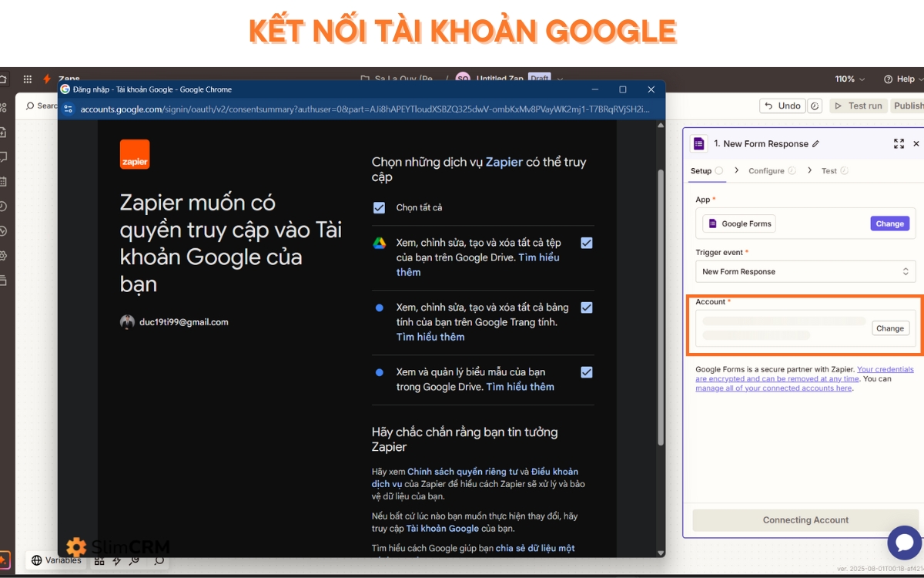This screenshot has width=924, height=578.
Task: Click the Publish button
Action: point(908,106)
